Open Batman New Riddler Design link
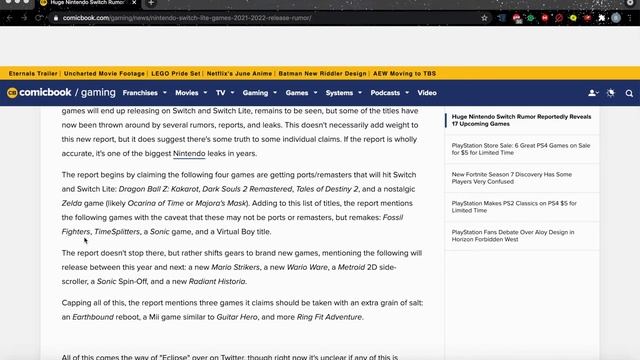This screenshot has width=640, height=360. pyautogui.click(x=322, y=73)
